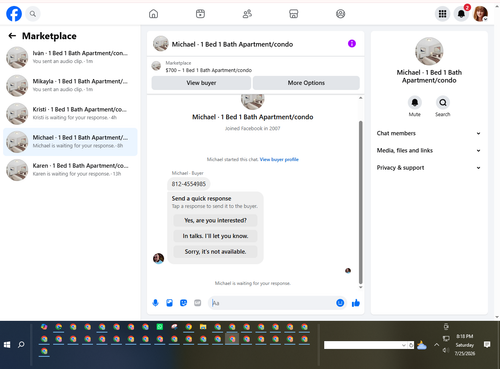Send "Sorry, it's not available." response
The width and height of the screenshot is (500, 369).
[215, 252]
